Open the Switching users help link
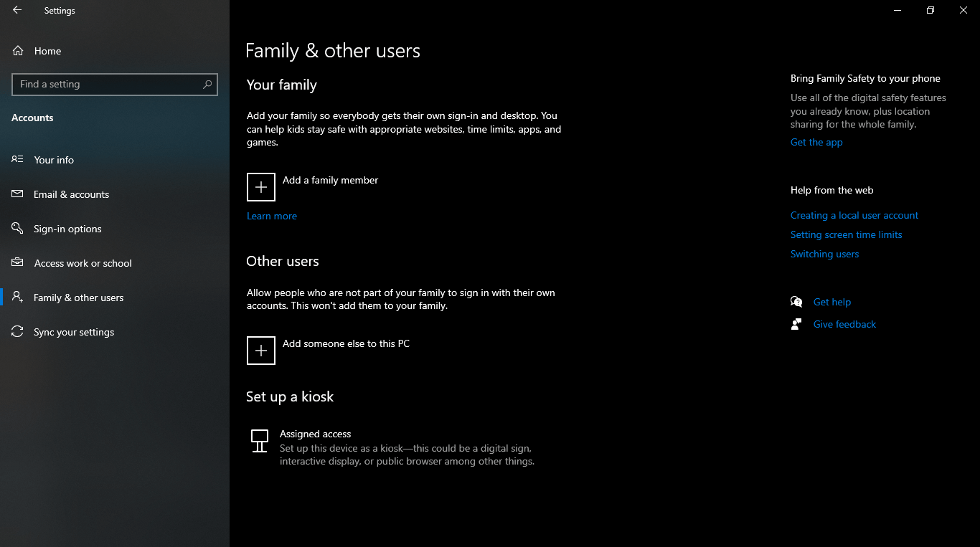The height and width of the screenshot is (547, 980). point(824,254)
